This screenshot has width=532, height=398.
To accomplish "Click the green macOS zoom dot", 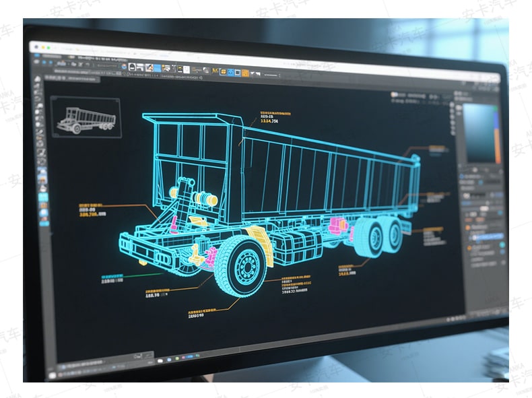I will coord(48,48).
